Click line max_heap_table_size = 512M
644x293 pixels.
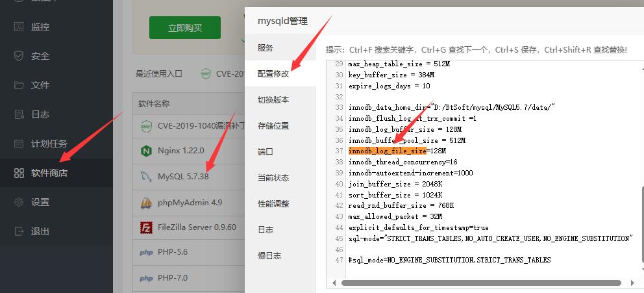401,64
